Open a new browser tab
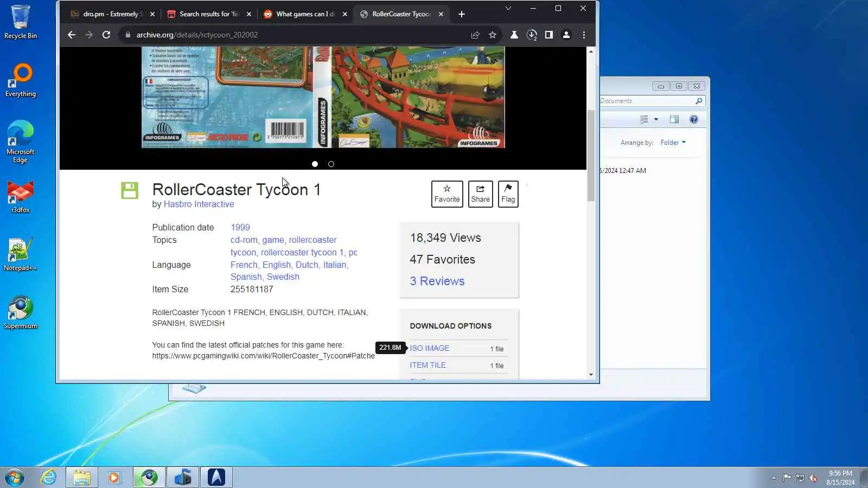868x488 pixels. coord(462,14)
